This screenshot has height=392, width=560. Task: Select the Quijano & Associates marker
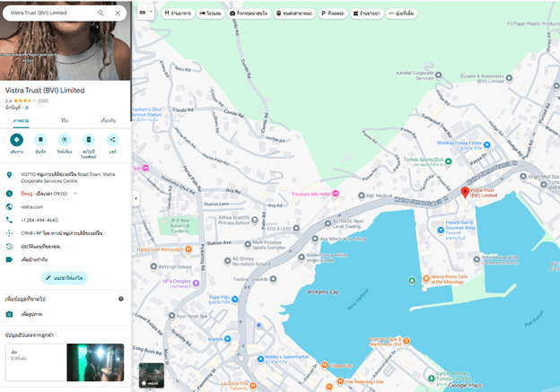pyautogui.click(x=509, y=78)
